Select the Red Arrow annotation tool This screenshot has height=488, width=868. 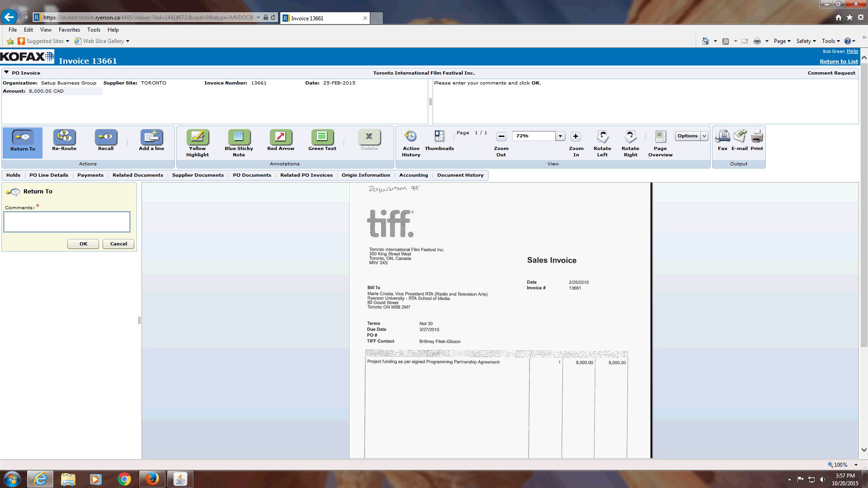(280, 137)
